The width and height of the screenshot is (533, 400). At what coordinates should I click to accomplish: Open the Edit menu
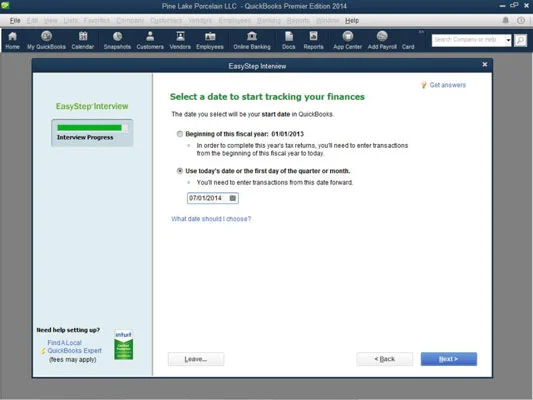[32, 21]
